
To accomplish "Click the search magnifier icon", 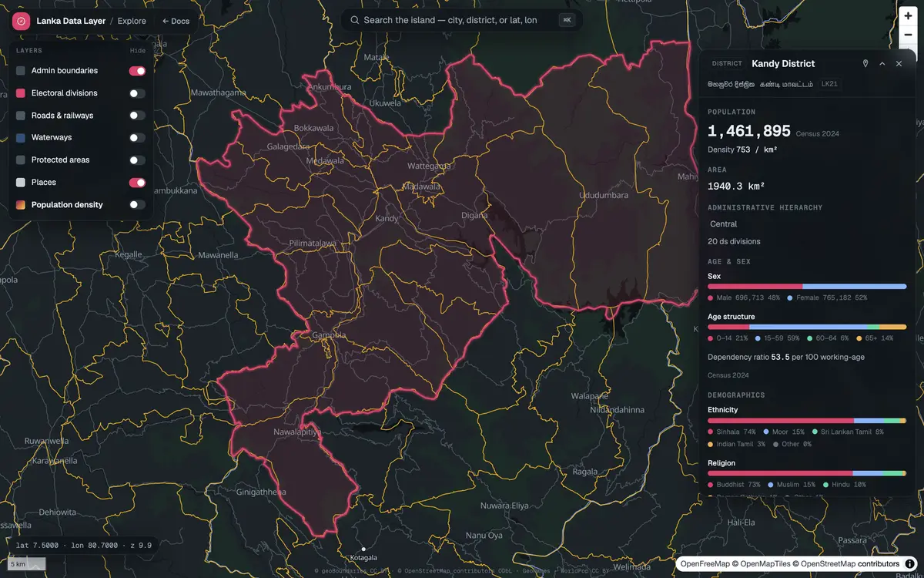I will coord(354,20).
